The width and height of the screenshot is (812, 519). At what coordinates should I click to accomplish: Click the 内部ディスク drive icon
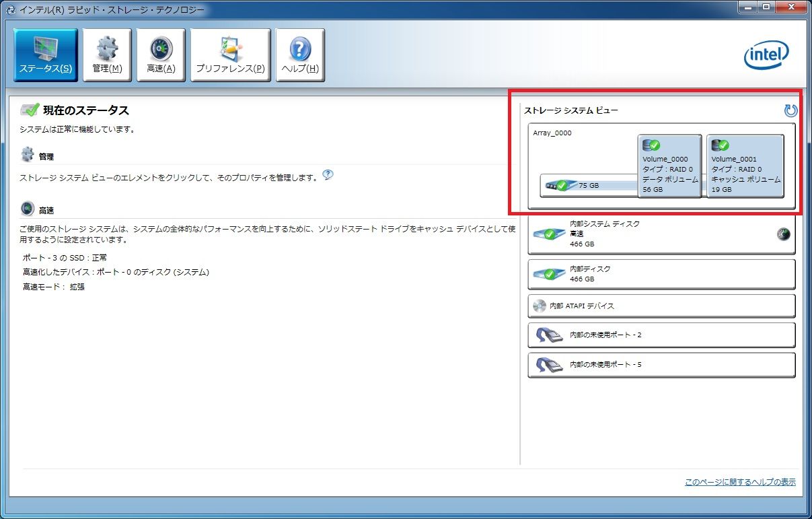click(x=549, y=274)
